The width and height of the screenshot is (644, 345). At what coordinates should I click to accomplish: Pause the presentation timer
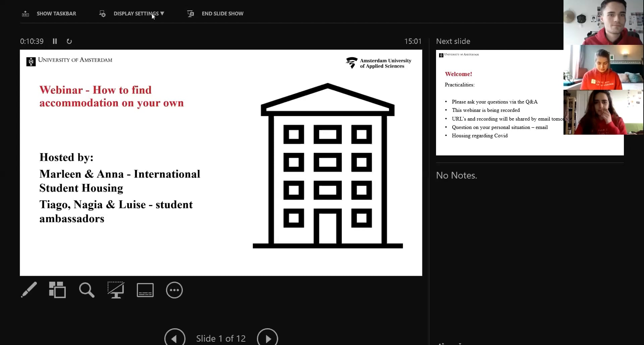pyautogui.click(x=55, y=41)
